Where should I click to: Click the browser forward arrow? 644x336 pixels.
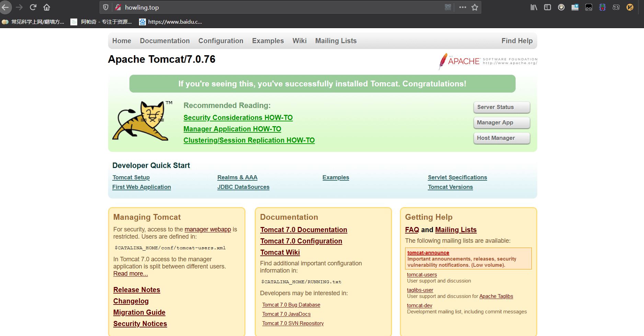coord(19,7)
